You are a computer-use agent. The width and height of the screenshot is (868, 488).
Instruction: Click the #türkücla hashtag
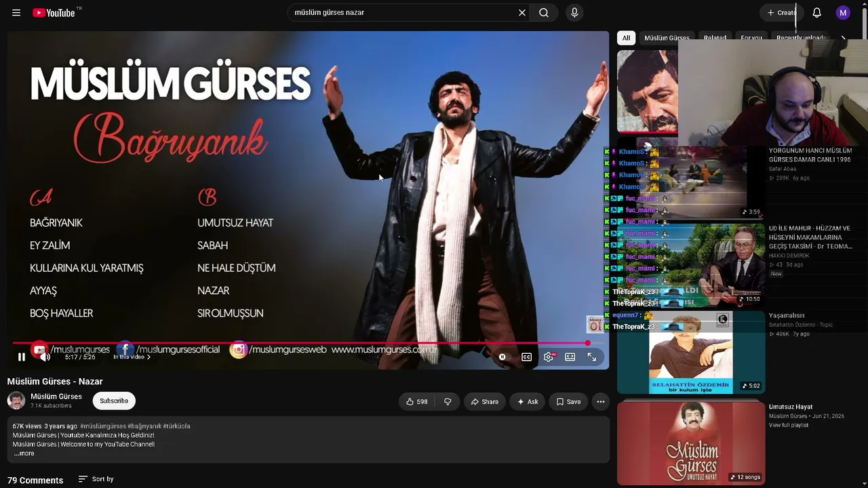176,426
